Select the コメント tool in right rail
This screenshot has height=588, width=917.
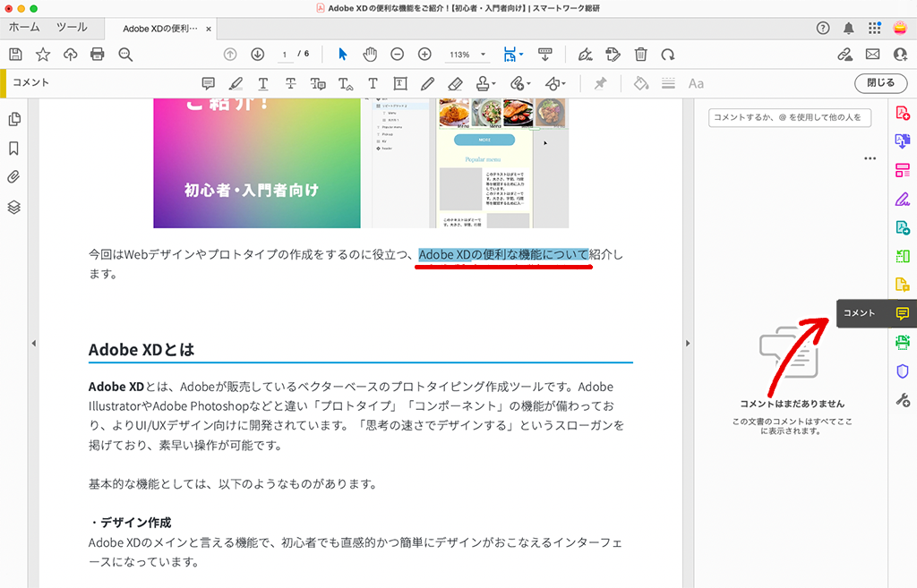[877, 313]
